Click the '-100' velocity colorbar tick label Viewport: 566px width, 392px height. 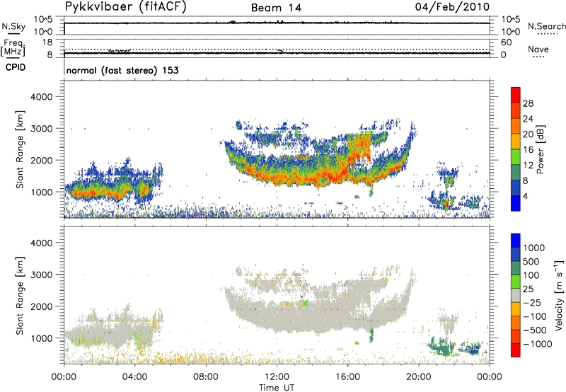pos(534,316)
